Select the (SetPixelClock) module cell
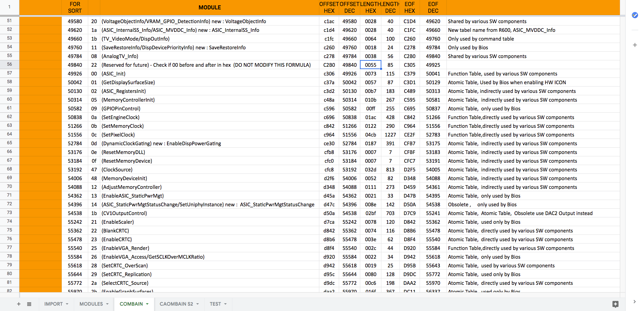Viewport: 644px width, 311px height. tap(210, 135)
